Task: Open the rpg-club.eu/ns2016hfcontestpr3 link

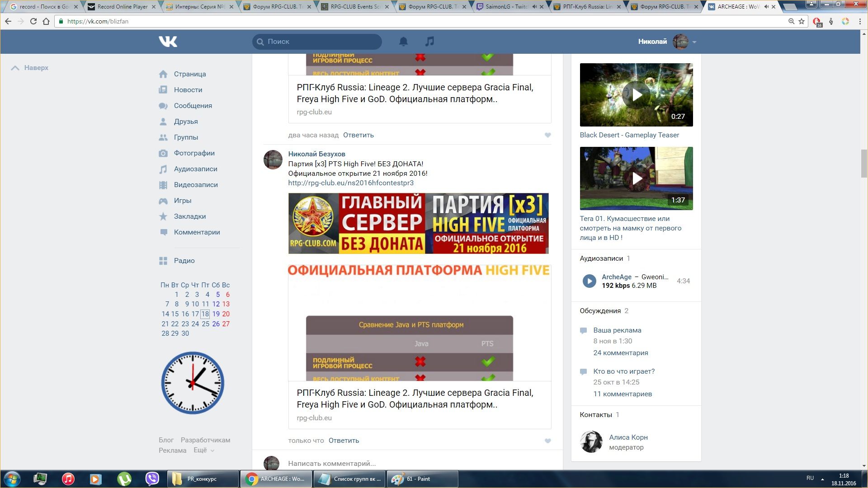Action: pos(351,183)
